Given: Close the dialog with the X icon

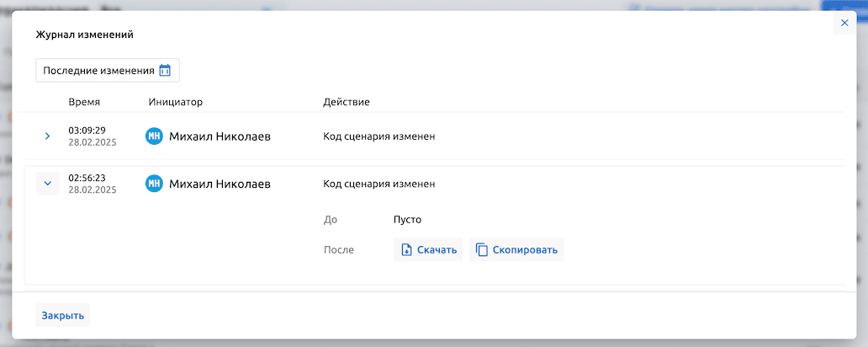Looking at the screenshot, I should tap(844, 24).
